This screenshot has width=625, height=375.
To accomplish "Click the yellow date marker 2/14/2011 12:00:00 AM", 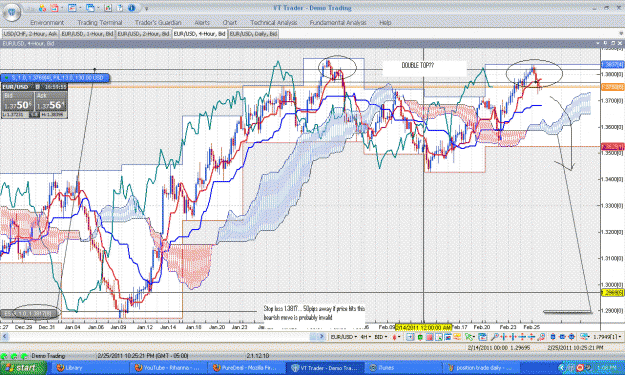I will pyautogui.click(x=423, y=327).
